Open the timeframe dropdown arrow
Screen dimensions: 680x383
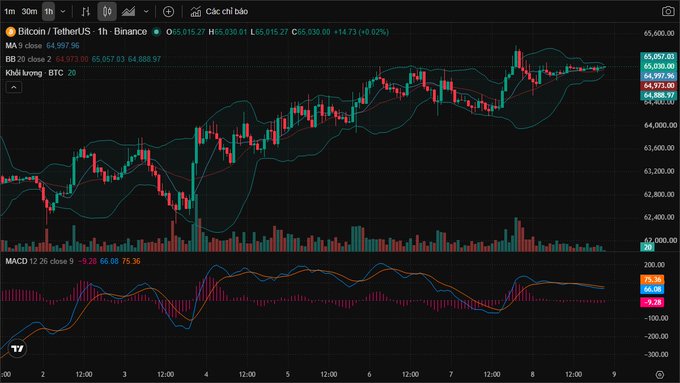pos(63,12)
